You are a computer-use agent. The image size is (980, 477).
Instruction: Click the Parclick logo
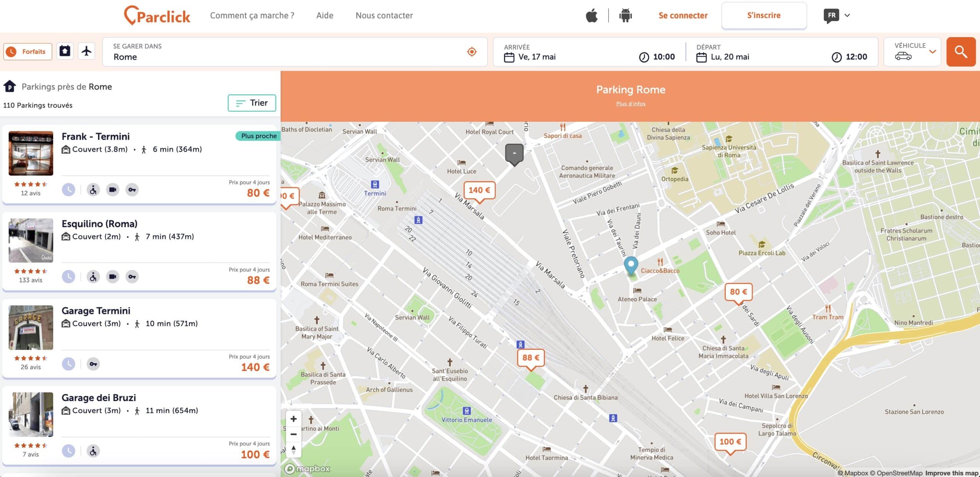[x=157, y=15]
